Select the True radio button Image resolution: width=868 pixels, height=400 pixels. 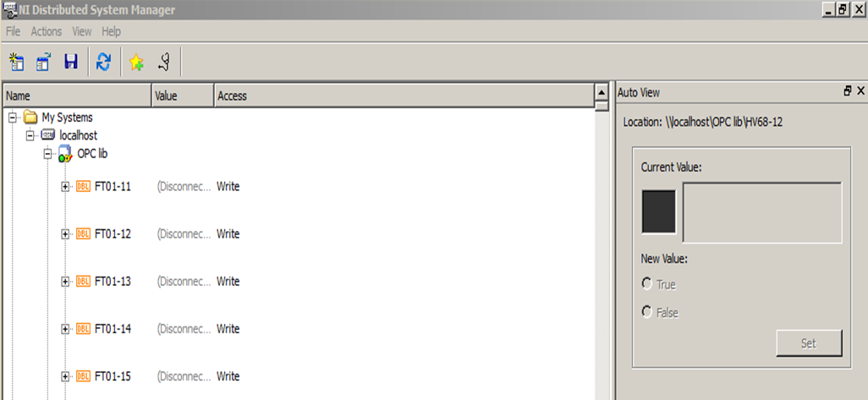[646, 284]
